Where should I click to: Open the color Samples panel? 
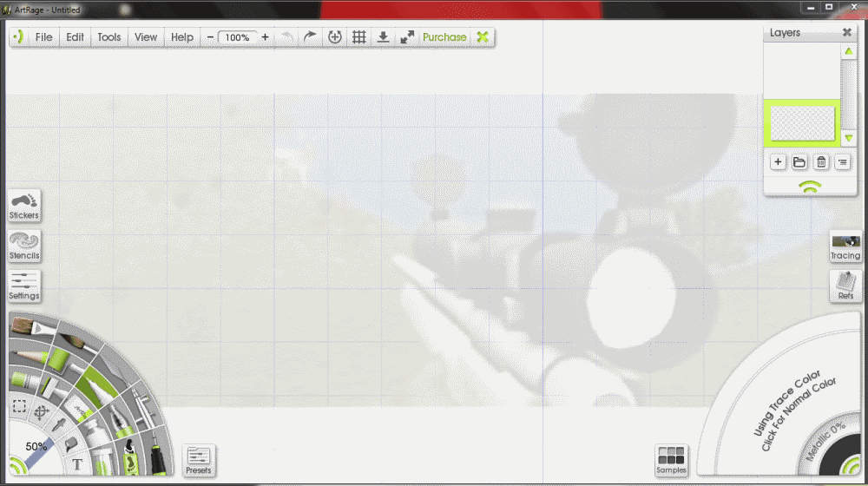pyautogui.click(x=672, y=460)
